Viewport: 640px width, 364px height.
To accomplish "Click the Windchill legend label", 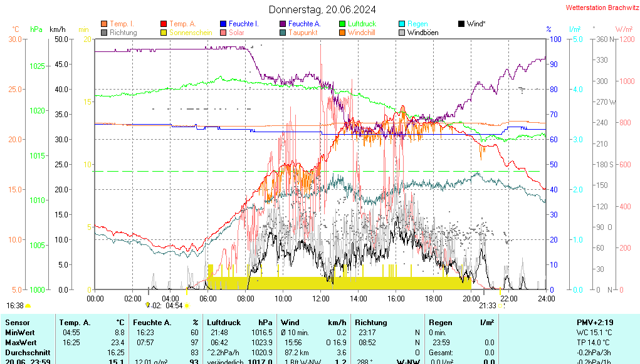I will [x=361, y=33].
